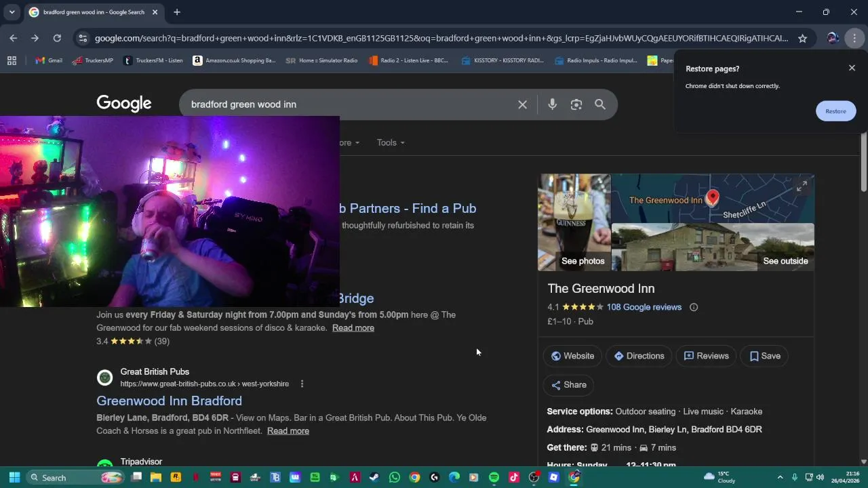Open the Windows Start menu
Viewport: 868px width, 488px height.
click(x=14, y=477)
